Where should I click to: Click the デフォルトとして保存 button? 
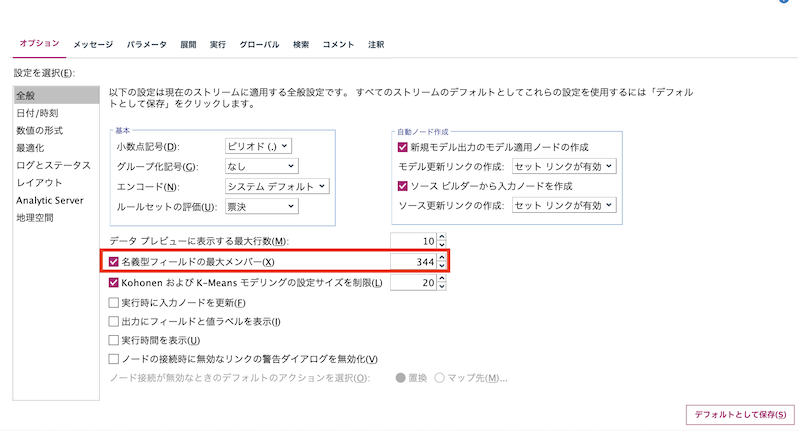click(x=740, y=415)
